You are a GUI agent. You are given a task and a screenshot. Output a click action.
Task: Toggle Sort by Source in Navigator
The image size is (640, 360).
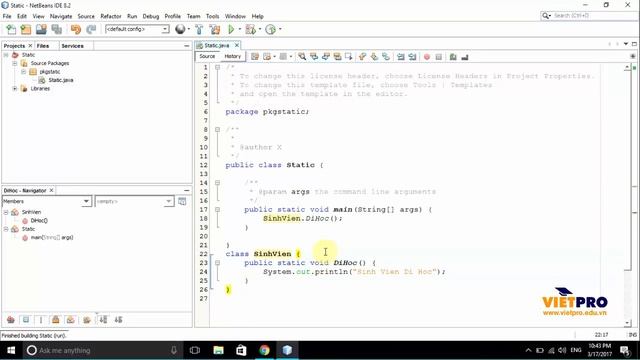click(x=118, y=320)
